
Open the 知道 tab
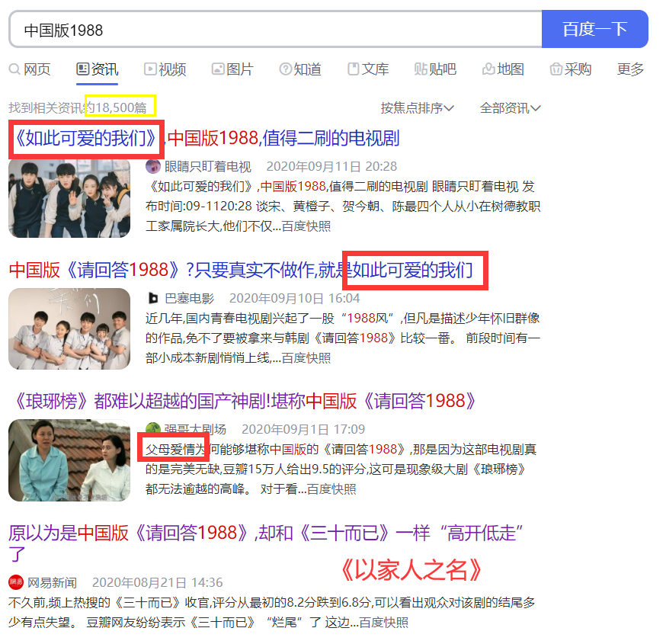(x=307, y=69)
